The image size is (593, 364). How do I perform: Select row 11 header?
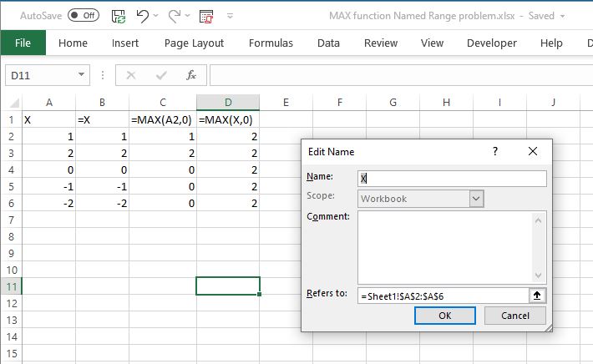11,286
